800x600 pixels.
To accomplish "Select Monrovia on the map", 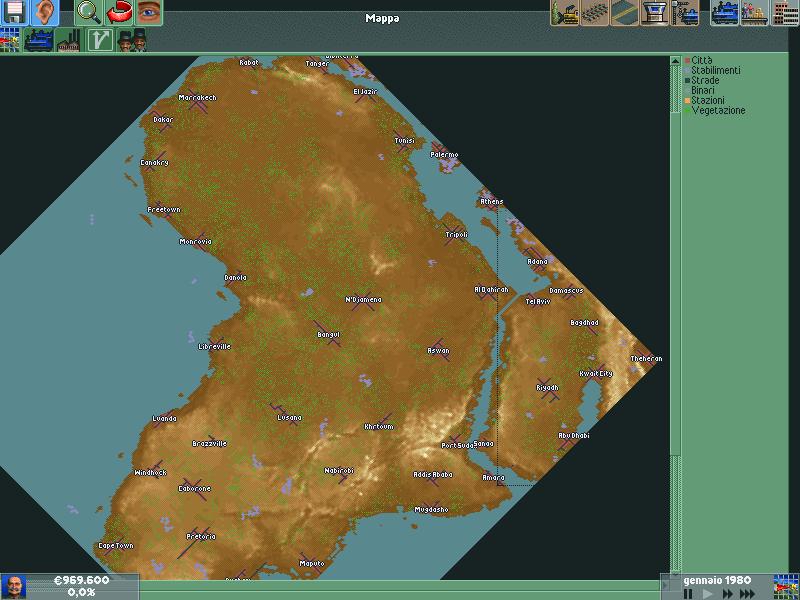I will (x=195, y=242).
